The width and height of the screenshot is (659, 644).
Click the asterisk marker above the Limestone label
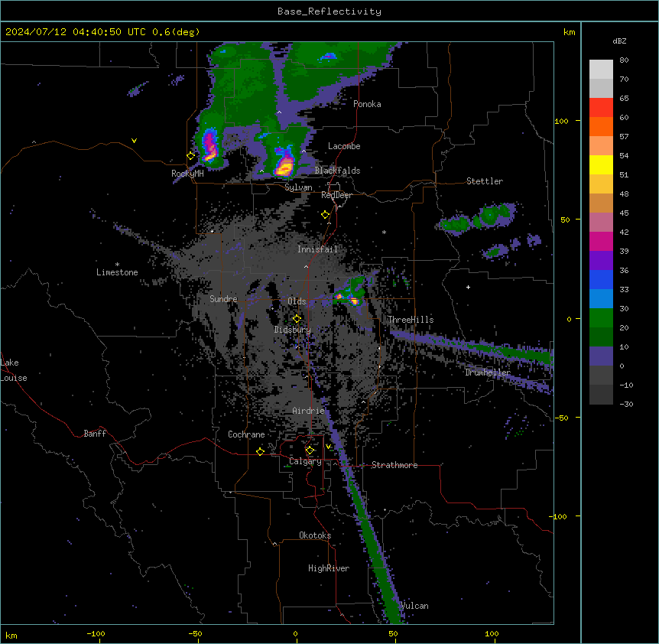pyautogui.click(x=117, y=265)
